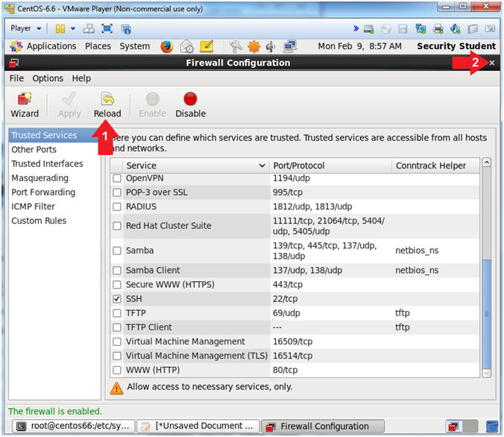Click the Service column sort arrow
This screenshot has width=504, height=437.
tap(262, 166)
